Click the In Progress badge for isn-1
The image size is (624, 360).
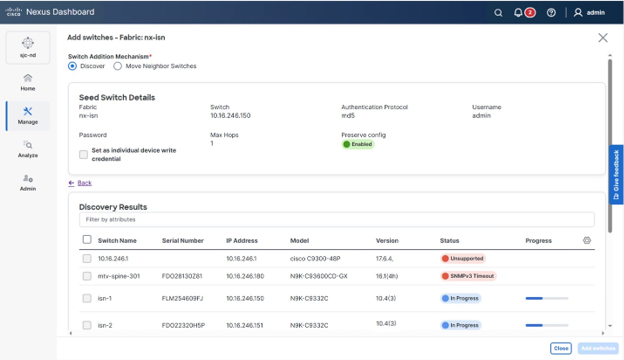tap(460, 298)
